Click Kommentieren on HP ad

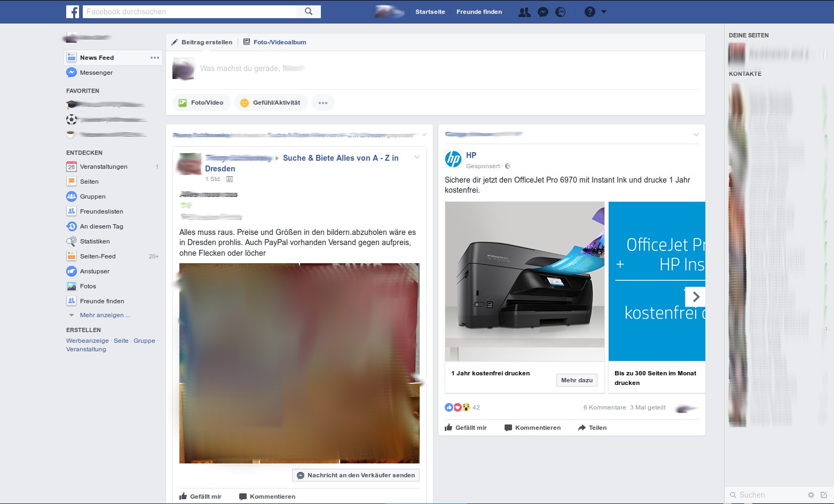click(x=532, y=428)
